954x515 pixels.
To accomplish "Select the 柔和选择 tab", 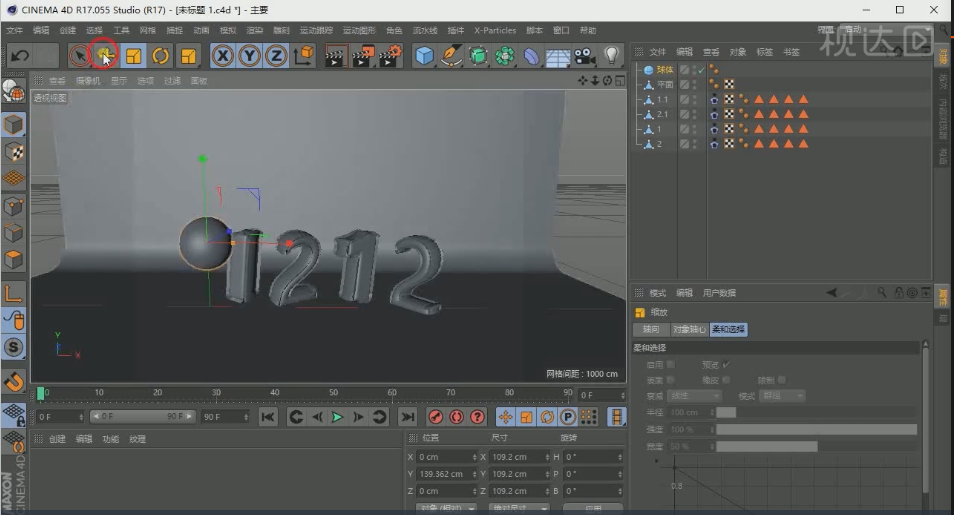I will point(728,329).
